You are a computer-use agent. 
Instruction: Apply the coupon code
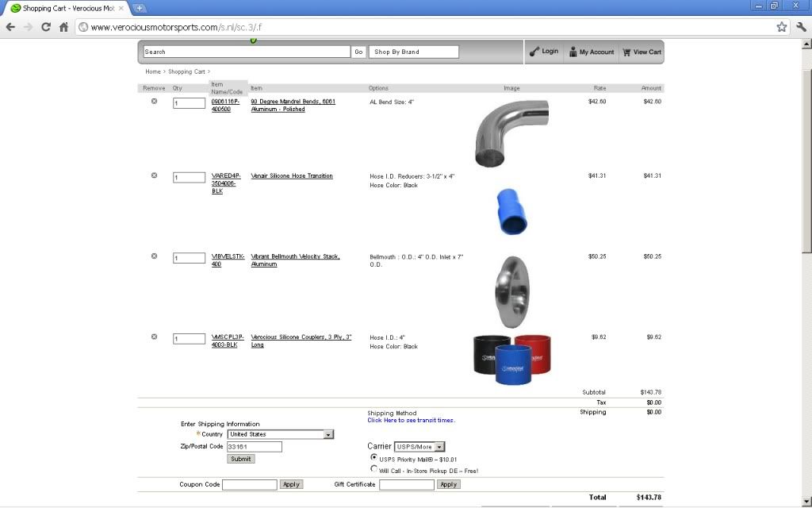pos(291,485)
